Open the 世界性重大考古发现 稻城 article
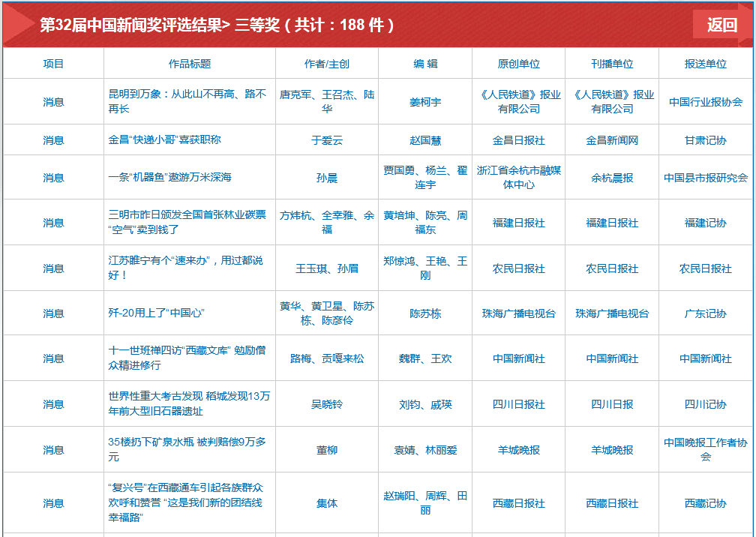Screen dimensions: 756x537 click(189, 403)
